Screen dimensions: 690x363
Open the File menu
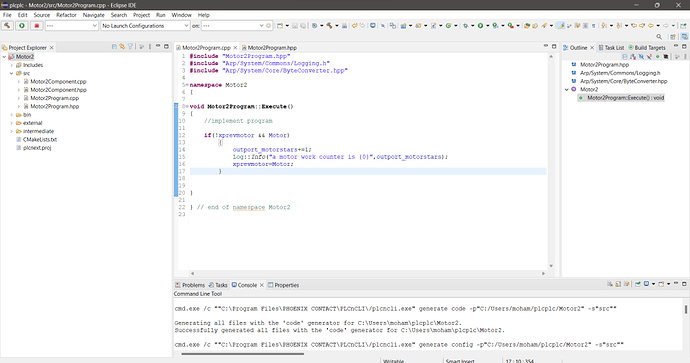pos(7,15)
